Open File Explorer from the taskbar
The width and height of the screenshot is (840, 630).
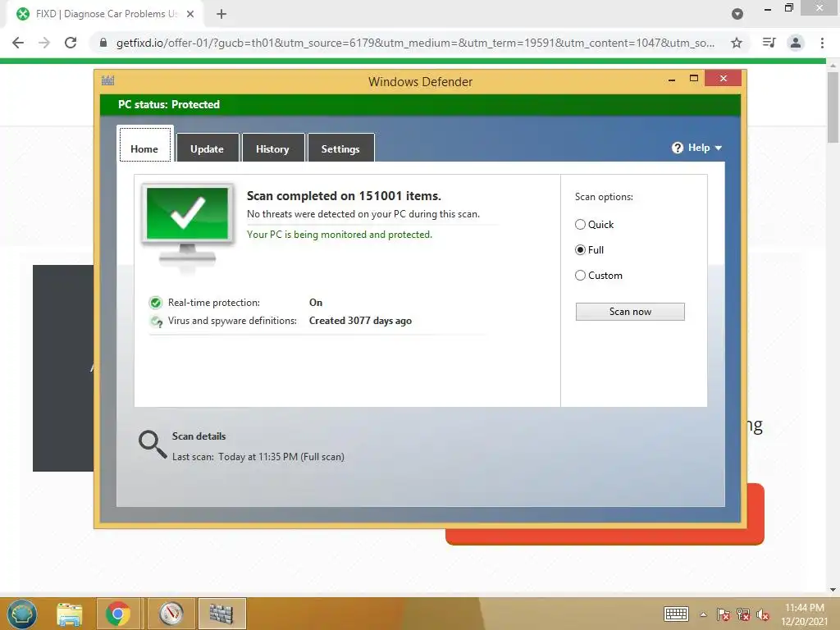click(70, 614)
